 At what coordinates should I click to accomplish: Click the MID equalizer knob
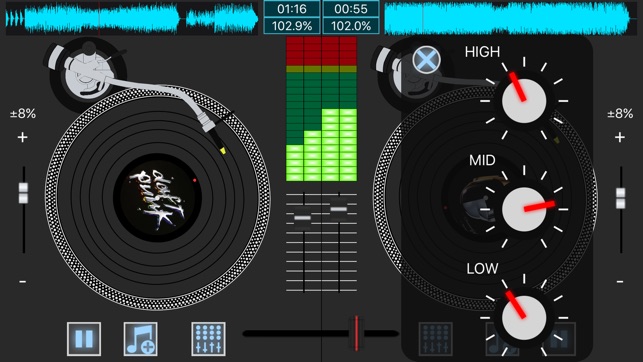pos(524,209)
